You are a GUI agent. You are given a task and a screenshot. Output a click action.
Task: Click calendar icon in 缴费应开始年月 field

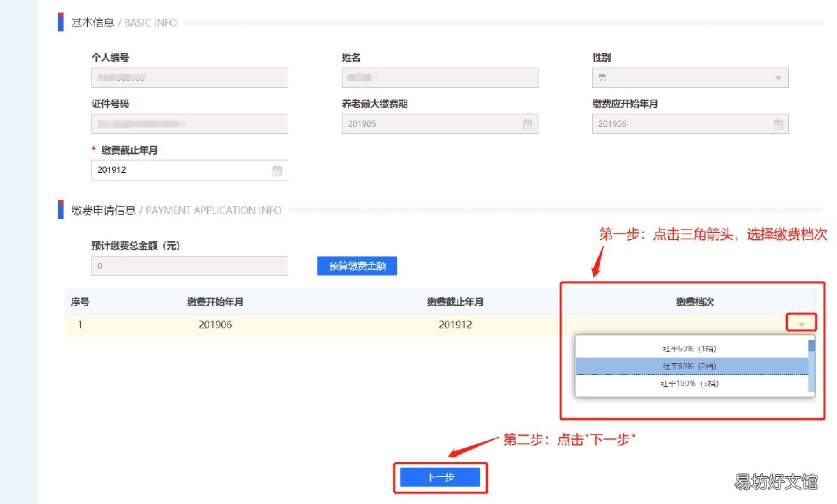coord(778,124)
